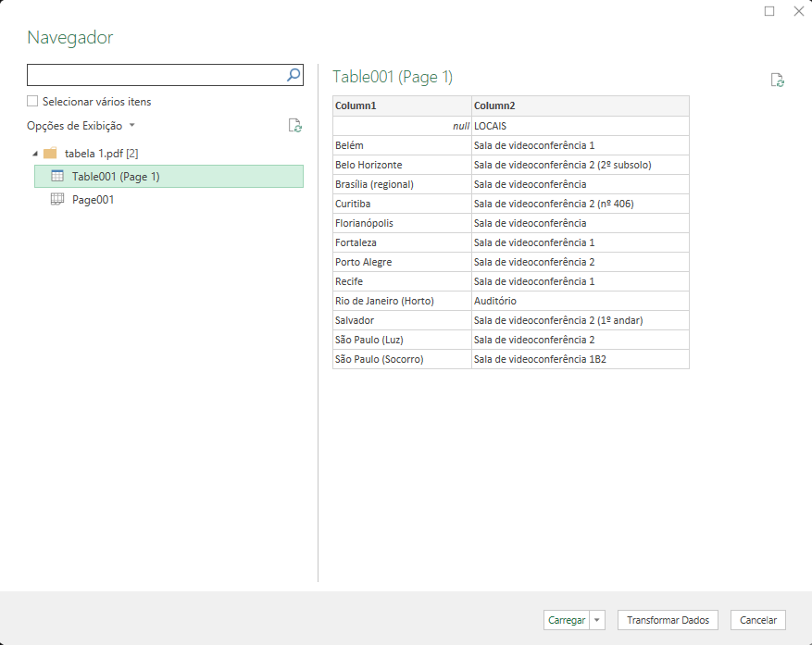Click the Belo Horizonte cell
This screenshot has height=645, width=812.
pos(402,165)
